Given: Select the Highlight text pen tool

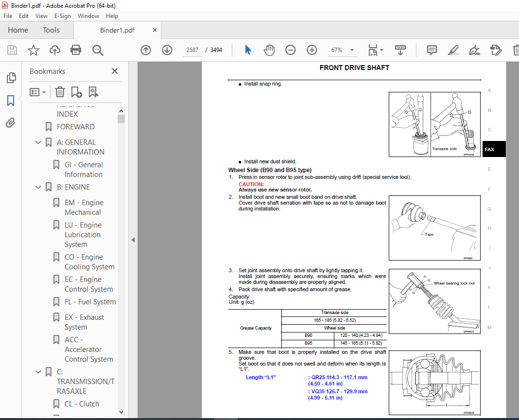Looking at the screenshot, I should click(453, 50).
